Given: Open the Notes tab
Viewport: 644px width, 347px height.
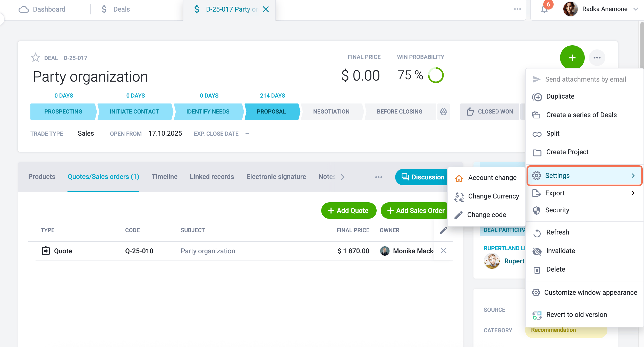Looking at the screenshot, I should point(327,177).
